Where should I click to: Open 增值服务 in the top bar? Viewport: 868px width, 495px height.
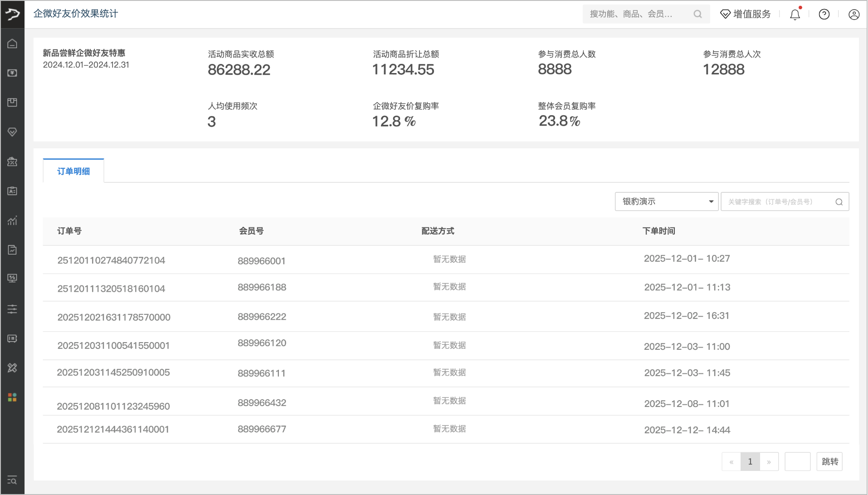click(746, 15)
